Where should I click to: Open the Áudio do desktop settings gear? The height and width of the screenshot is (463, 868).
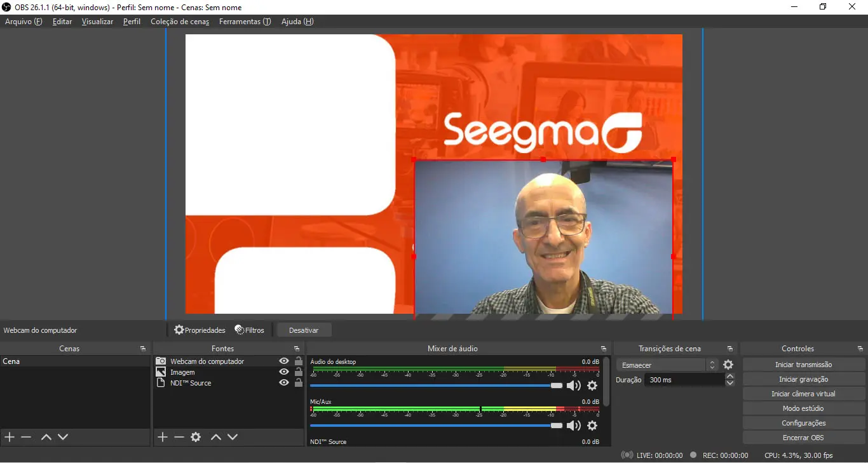click(x=592, y=386)
